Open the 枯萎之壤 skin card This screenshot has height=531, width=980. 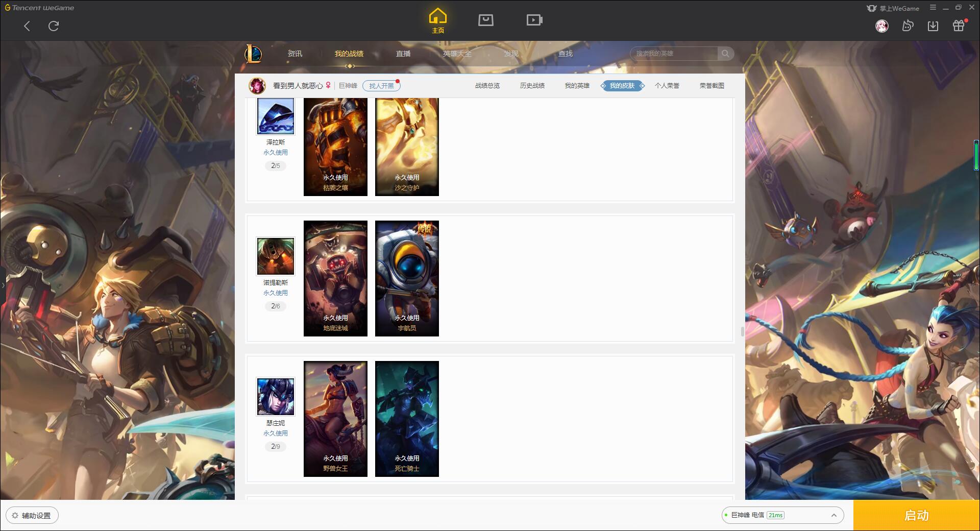[x=335, y=147]
